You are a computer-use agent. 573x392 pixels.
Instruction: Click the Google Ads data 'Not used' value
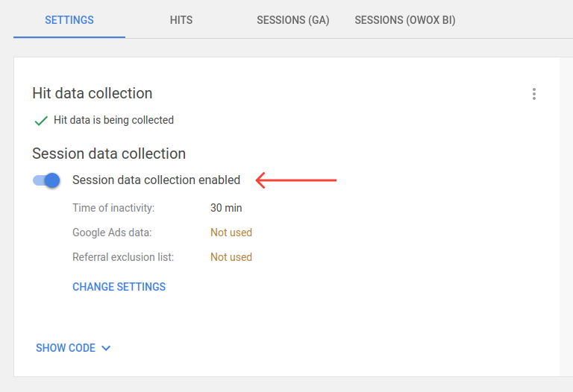231,233
